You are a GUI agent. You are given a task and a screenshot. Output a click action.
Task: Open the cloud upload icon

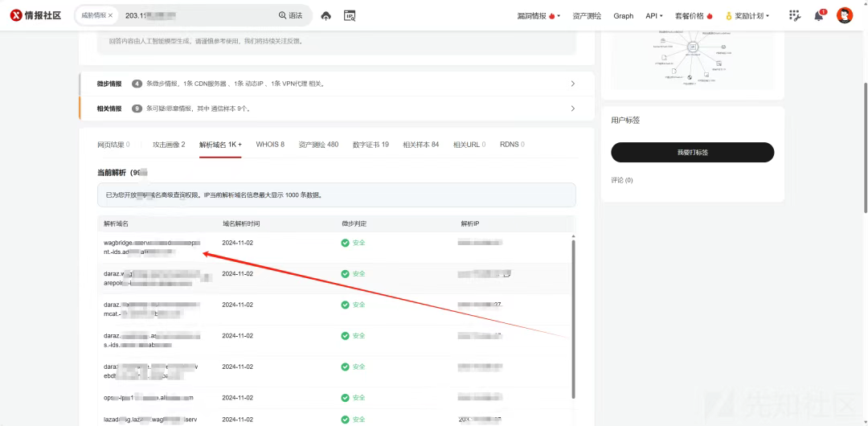click(x=326, y=16)
